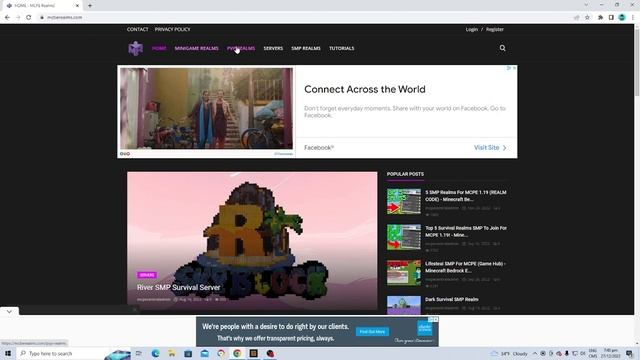This screenshot has width=640, height=360.
Task: Open Top 5 Survival Realms SMP post
Action: tap(466, 231)
